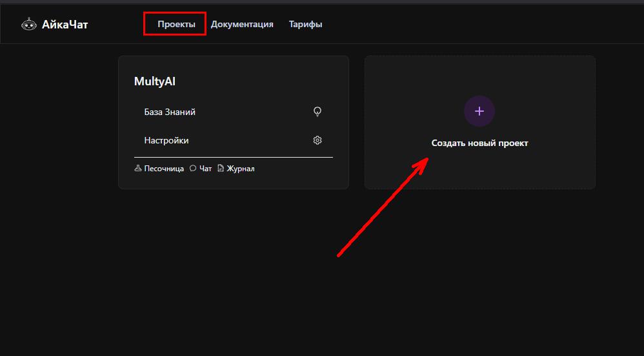Open База Знаний in the MultyAI project
644x356 pixels.
click(170, 112)
